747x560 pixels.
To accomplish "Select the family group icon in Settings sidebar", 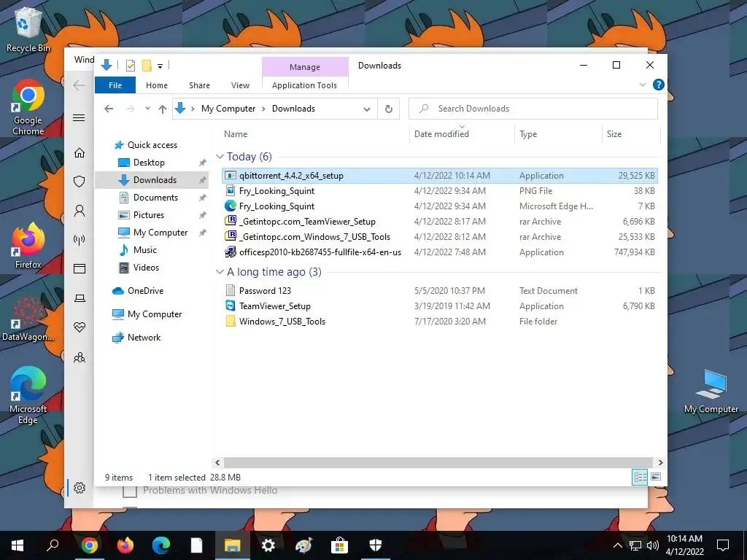I will click(x=79, y=357).
